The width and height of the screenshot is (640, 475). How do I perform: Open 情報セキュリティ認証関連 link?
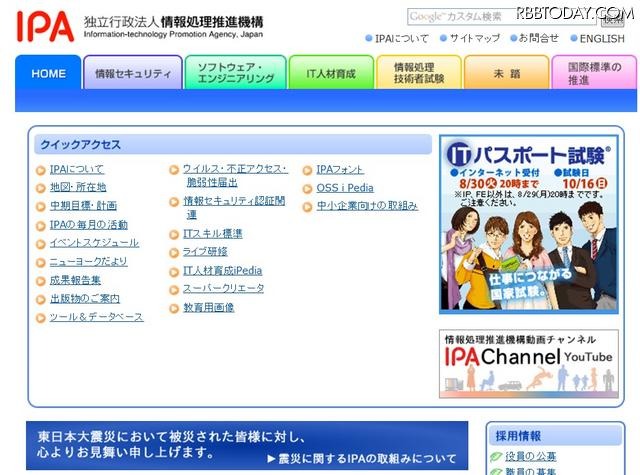point(234,207)
